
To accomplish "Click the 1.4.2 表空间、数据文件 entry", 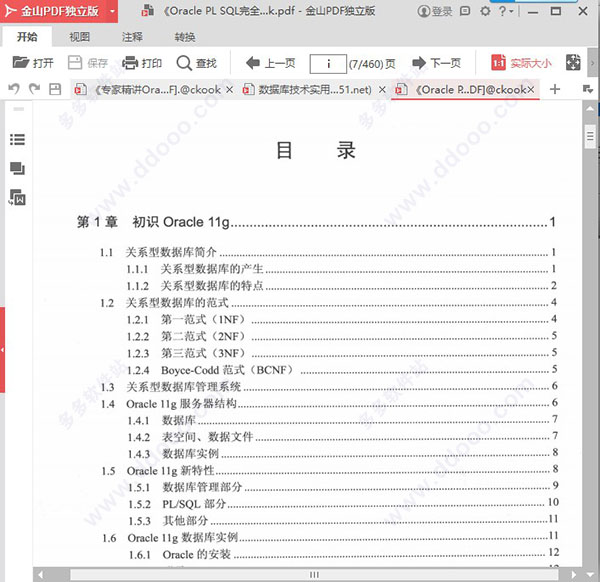I will point(343,437).
